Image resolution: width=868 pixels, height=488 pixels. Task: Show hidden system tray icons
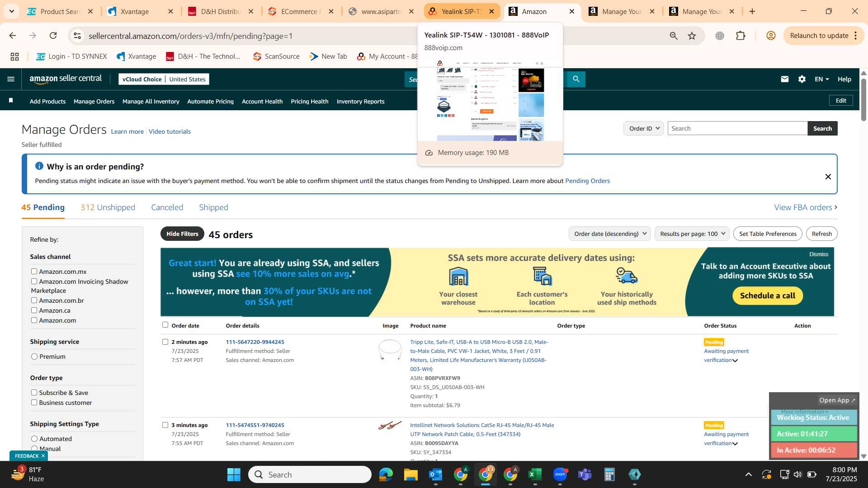(749, 474)
